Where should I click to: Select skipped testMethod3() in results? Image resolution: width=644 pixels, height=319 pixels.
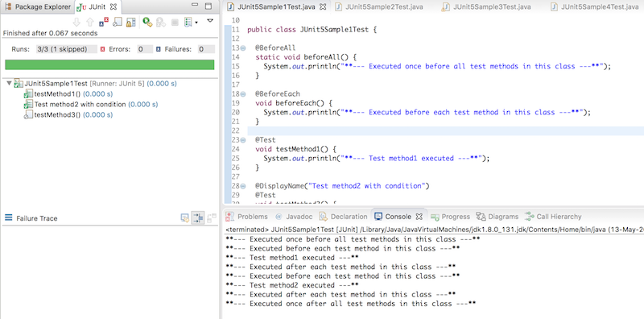pos(68,114)
